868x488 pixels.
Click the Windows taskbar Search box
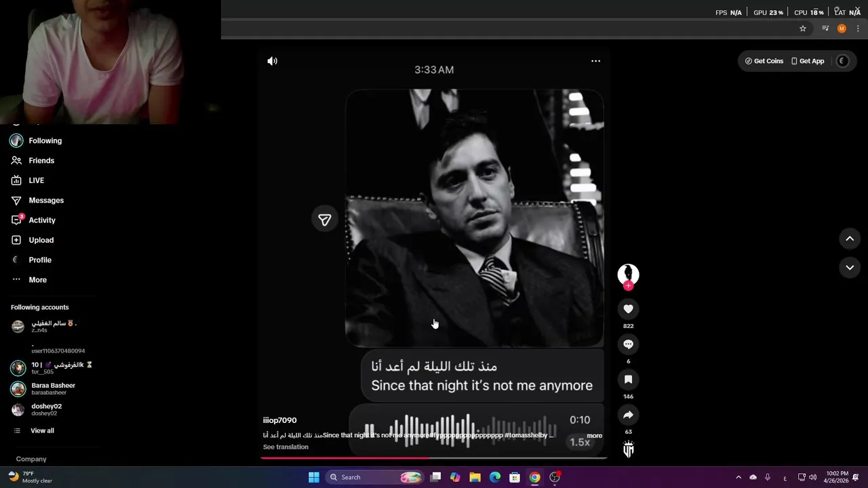(374, 477)
